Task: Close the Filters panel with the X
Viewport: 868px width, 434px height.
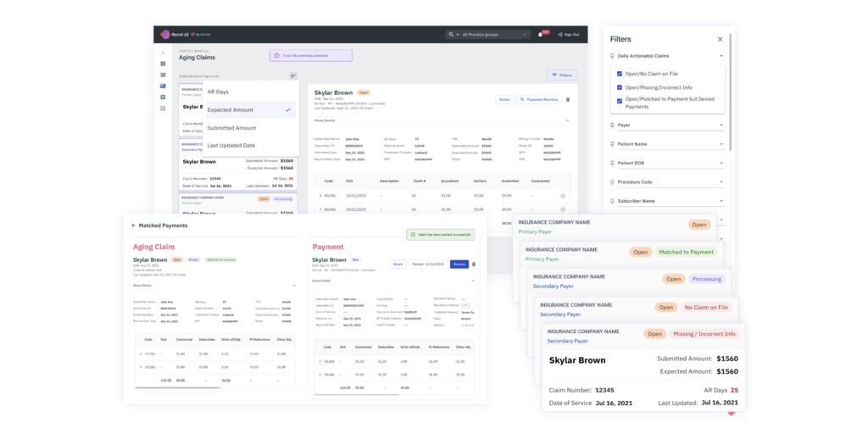Action: (x=720, y=39)
